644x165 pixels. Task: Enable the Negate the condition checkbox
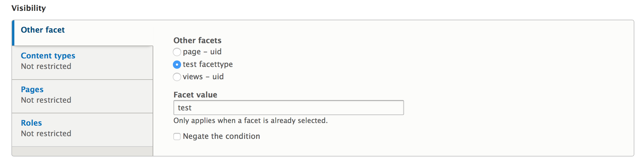(177, 137)
